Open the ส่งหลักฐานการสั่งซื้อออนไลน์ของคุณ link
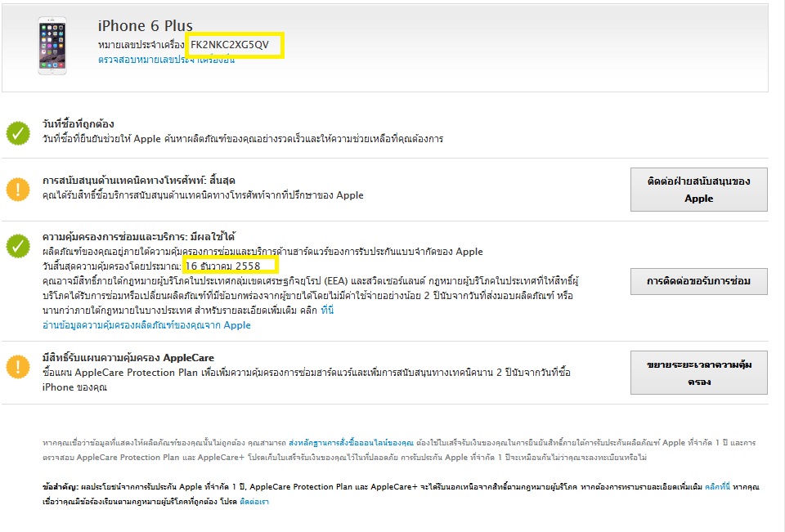The height and width of the screenshot is (532, 785). coord(351,442)
